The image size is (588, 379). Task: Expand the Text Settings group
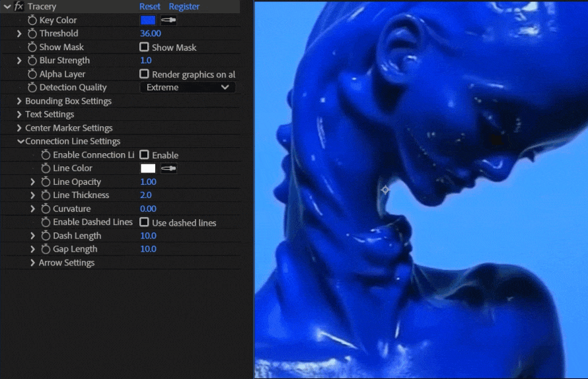click(19, 115)
